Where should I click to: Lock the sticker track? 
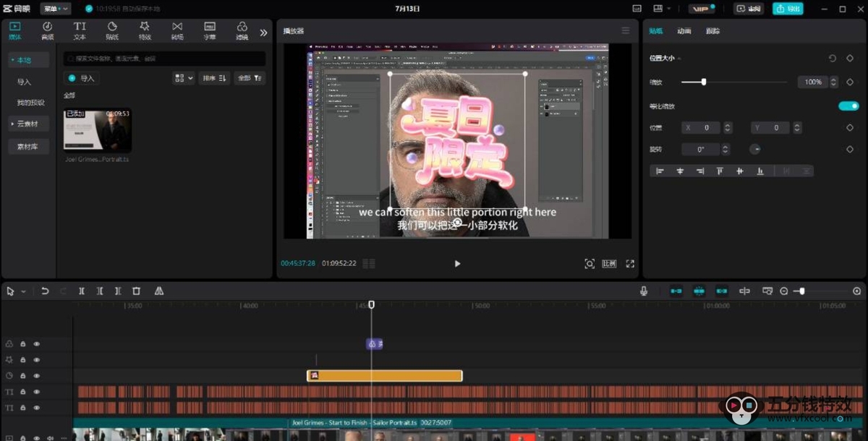click(x=23, y=376)
